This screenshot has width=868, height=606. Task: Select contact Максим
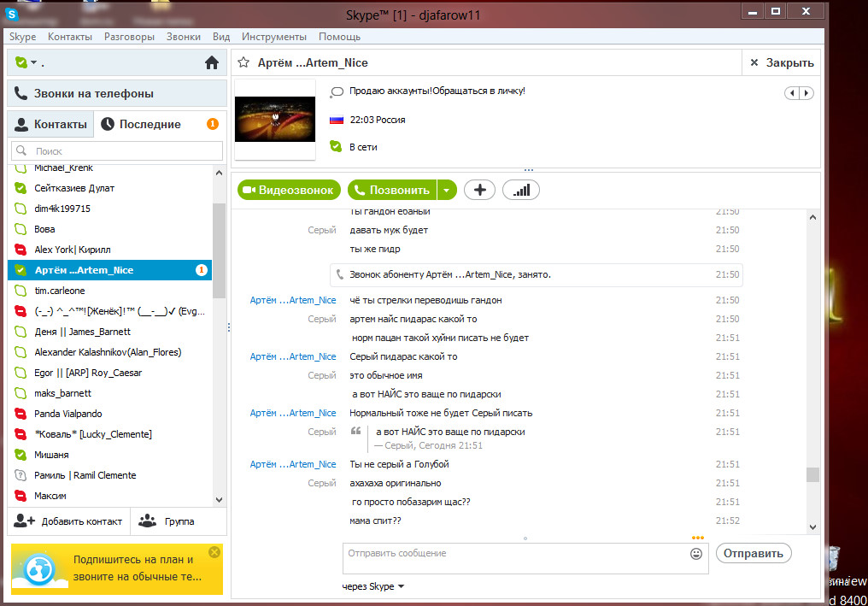[109, 496]
